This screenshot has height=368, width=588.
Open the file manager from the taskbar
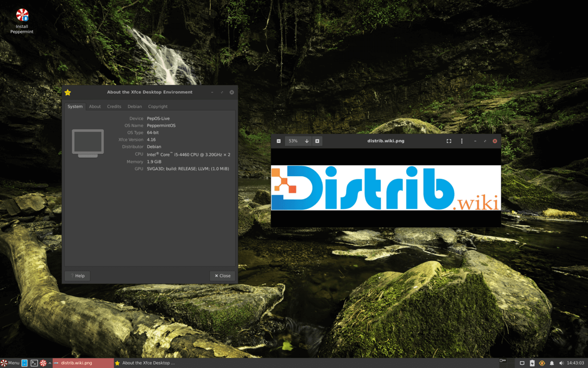25,363
